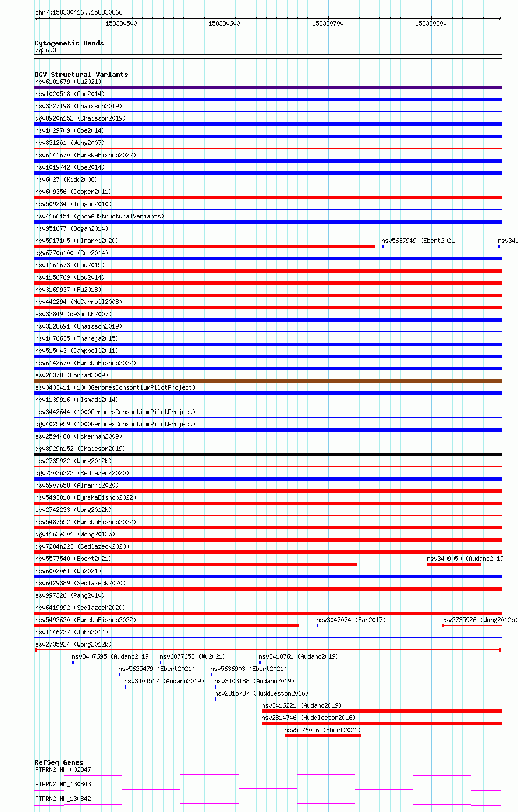This screenshot has height=812, width=518.
Task: Select the nsv6077653 (Wu2021) label
Action: (193, 656)
